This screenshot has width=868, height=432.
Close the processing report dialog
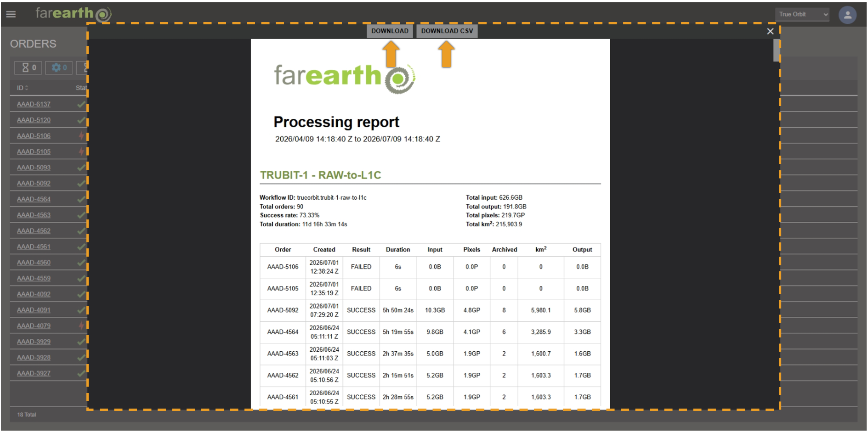[770, 31]
